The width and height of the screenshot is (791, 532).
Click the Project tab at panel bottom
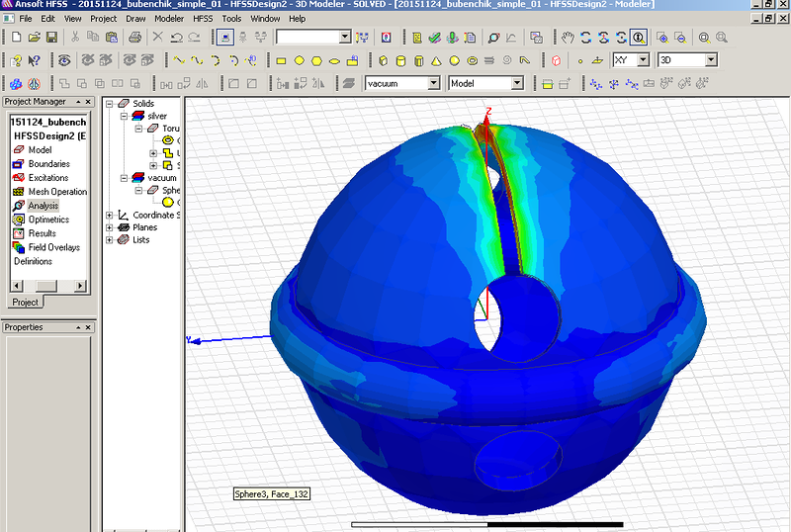(25, 302)
